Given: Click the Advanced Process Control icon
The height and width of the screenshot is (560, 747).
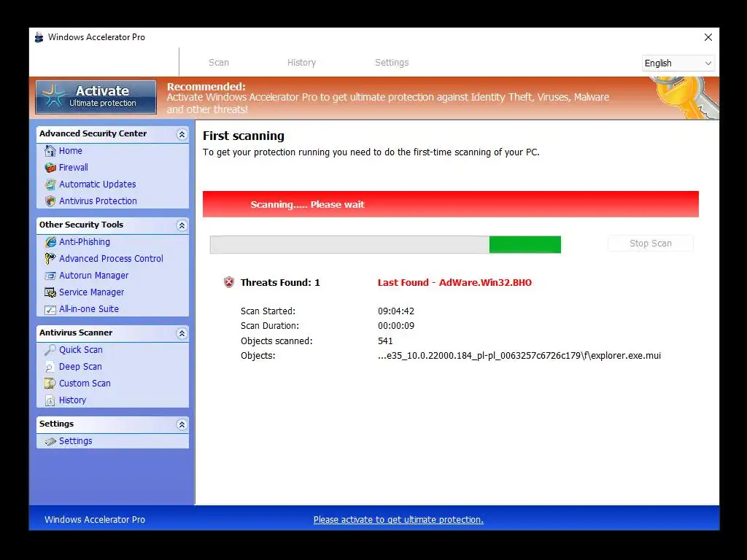Looking at the screenshot, I should click(x=50, y=259).
